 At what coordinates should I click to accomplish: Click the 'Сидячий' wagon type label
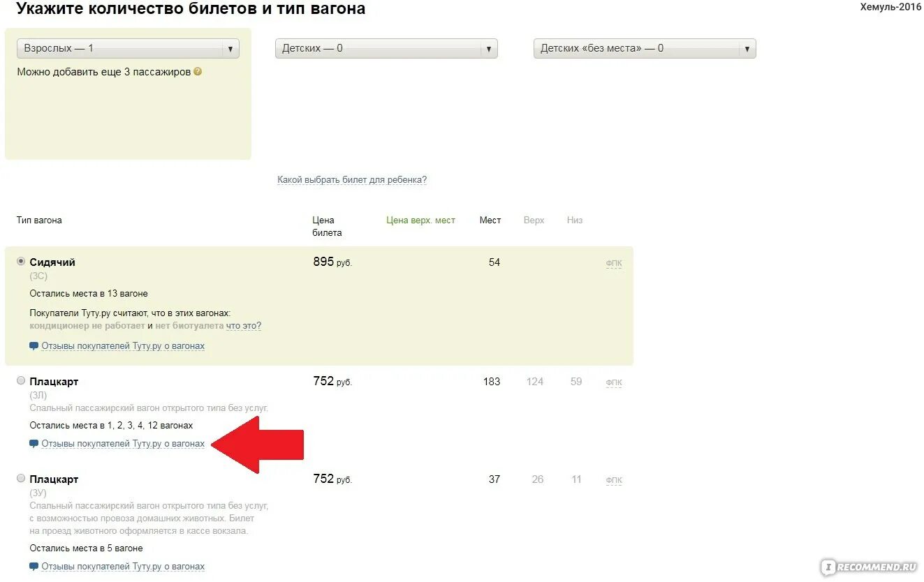coord(52,262)
